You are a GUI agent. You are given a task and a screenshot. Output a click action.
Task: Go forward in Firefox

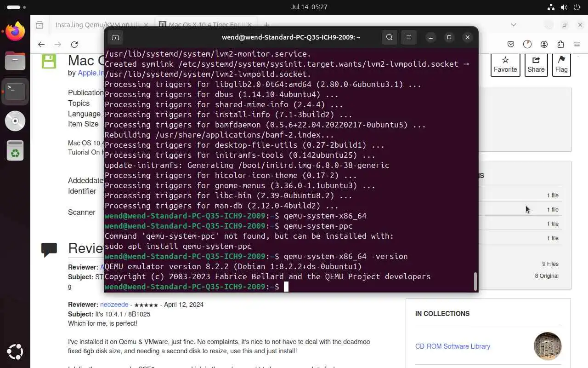[58, 44]
